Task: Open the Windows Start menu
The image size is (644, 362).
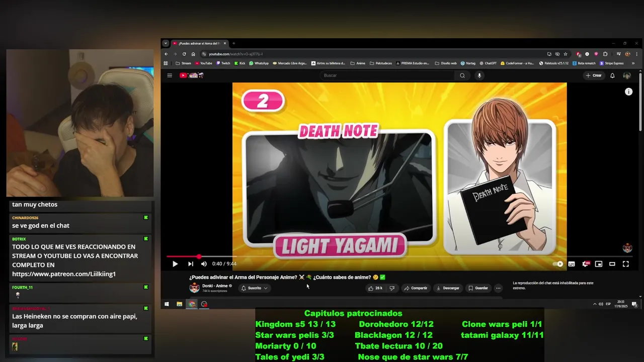Action: (x=167, y=304)
